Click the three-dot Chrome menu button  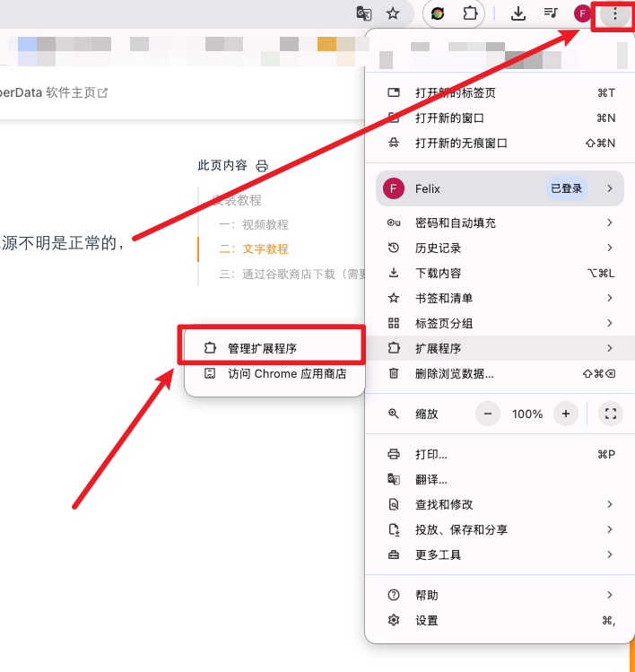click(614, 13)
